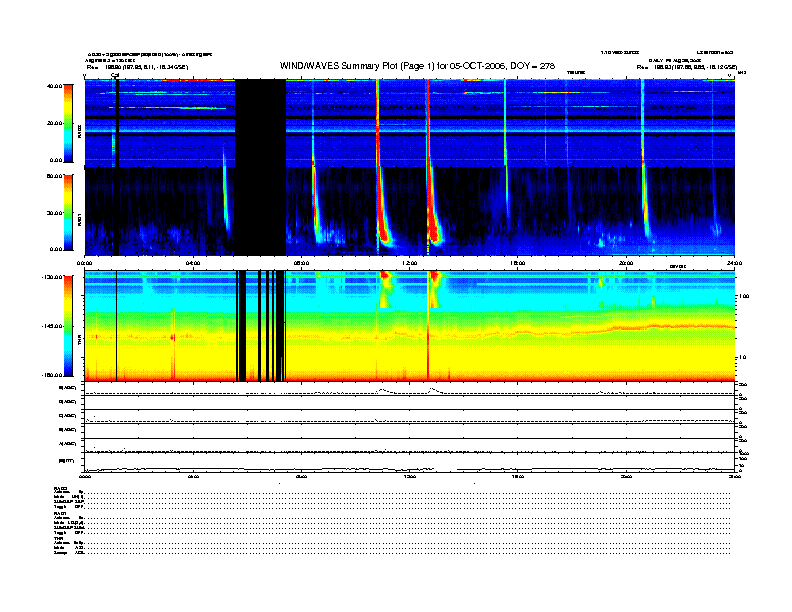Click the type III burst after 20:00 in RAD1
Image resolution: width=792 pixels, height=612 pixels.
(x=645, y=202)
